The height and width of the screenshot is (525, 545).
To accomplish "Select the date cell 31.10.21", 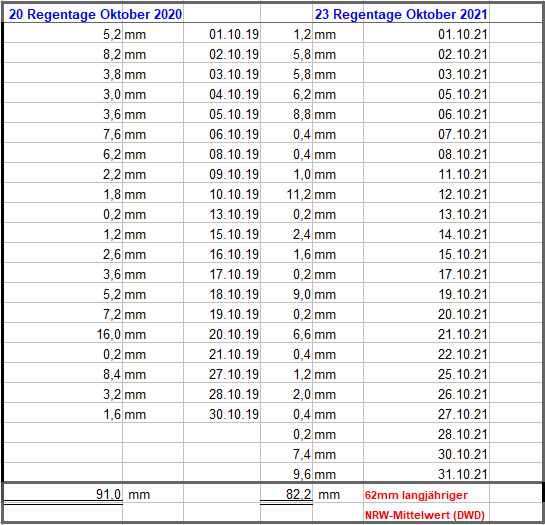I will (x=426, y=474).
